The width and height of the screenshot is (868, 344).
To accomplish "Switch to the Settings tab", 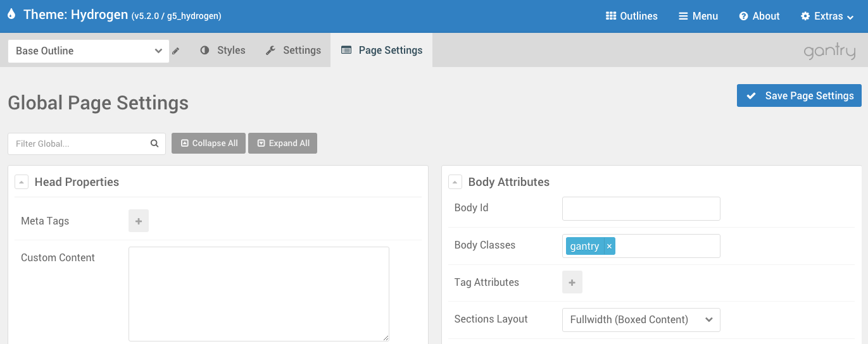I will 292,50.
